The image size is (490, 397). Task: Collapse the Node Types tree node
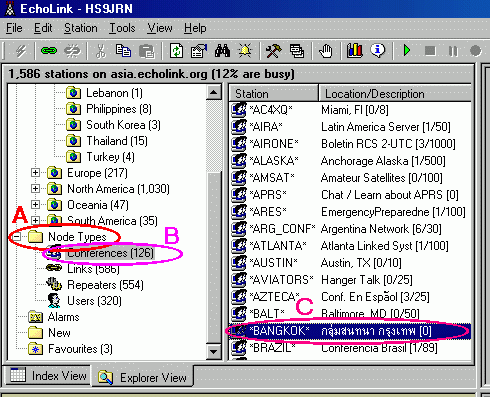17,237
